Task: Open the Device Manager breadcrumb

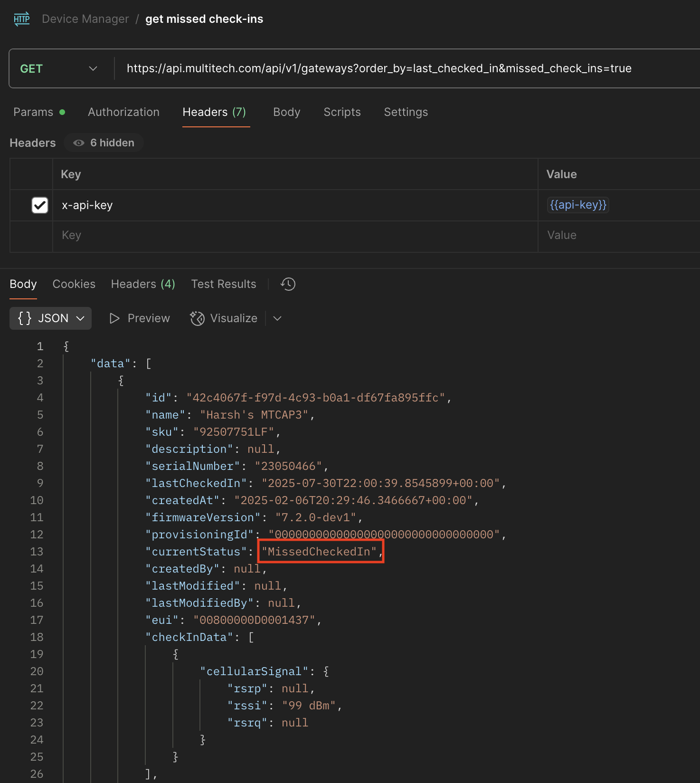Action: 85,19
